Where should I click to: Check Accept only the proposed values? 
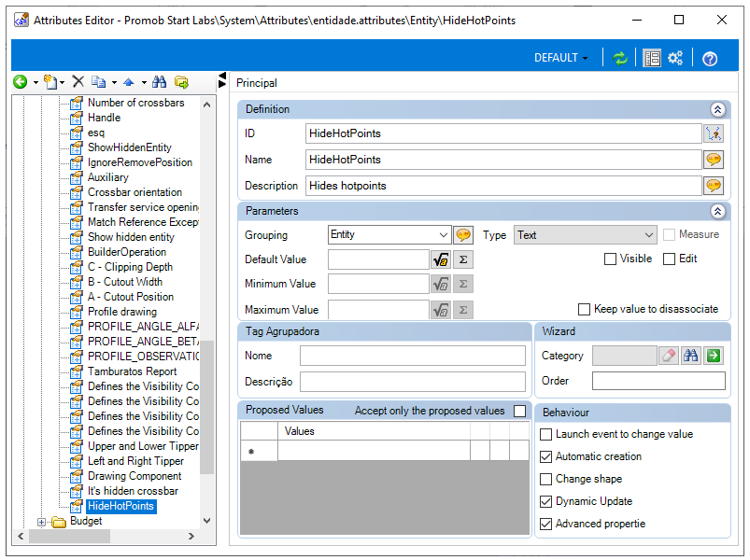click(519, 411)
